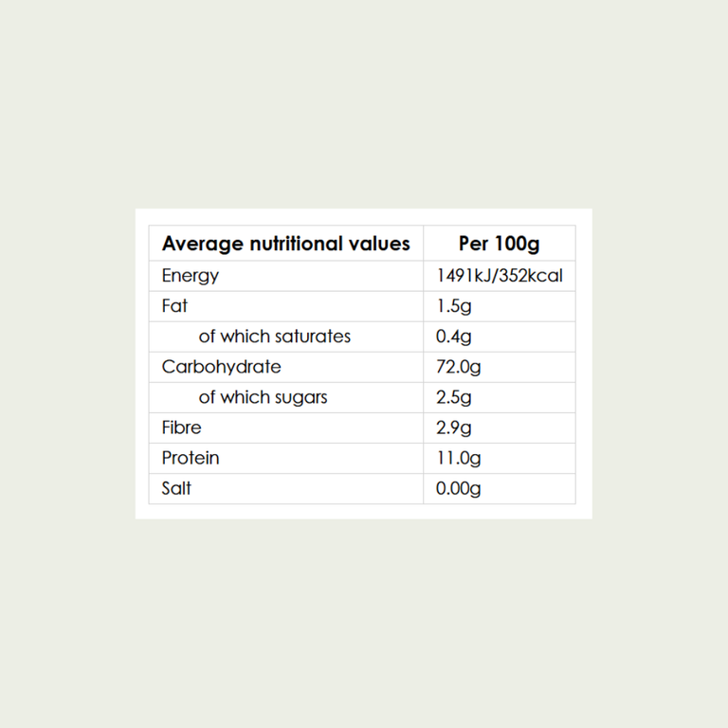
Task: Select the Carbohydrate row label
Action: pos(221,367)
